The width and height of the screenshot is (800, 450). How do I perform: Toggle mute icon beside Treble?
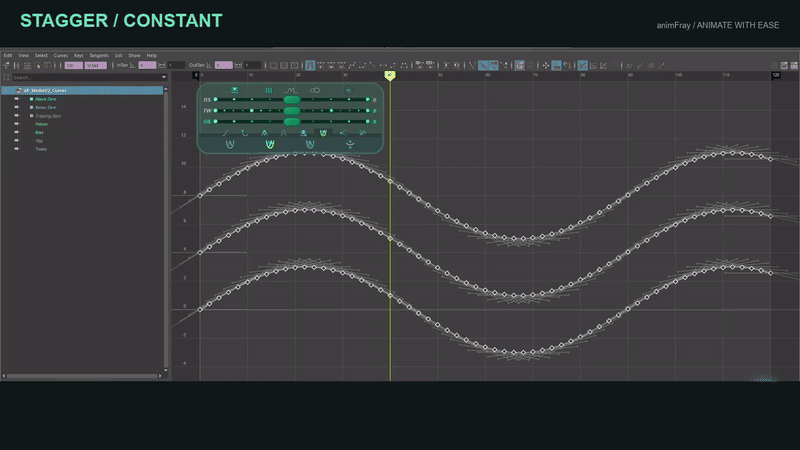coord(17,149)
